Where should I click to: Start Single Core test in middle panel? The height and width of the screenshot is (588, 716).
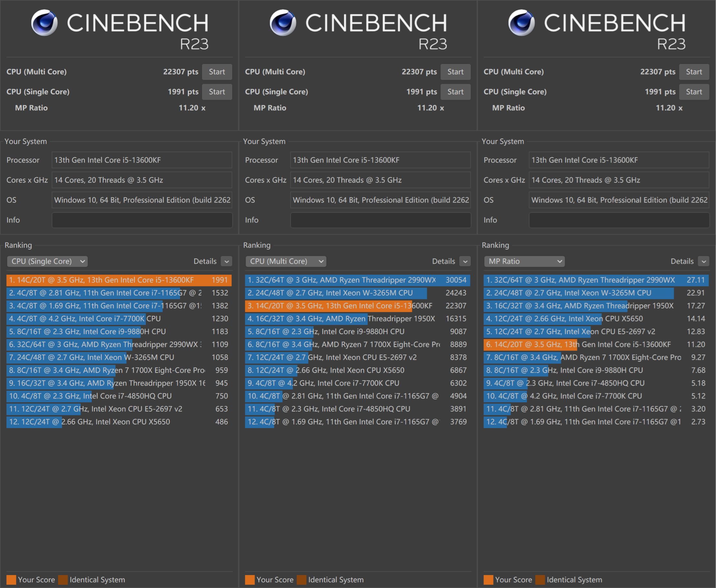455,92
